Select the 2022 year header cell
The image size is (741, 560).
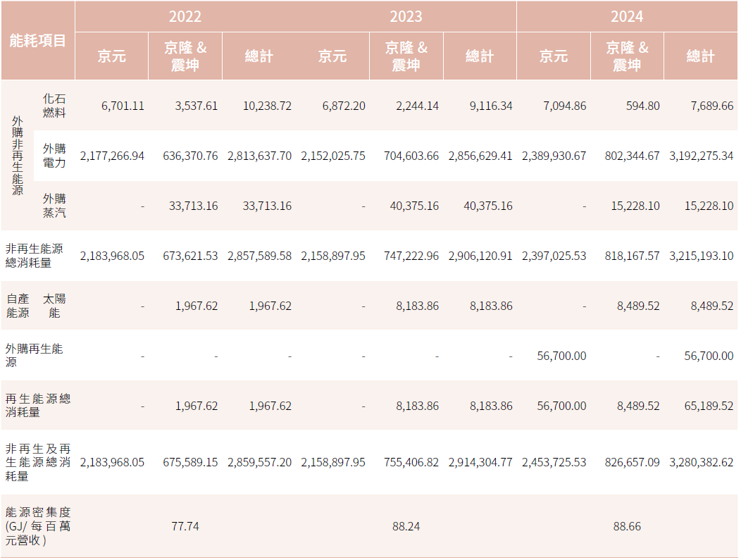(185, 16)
